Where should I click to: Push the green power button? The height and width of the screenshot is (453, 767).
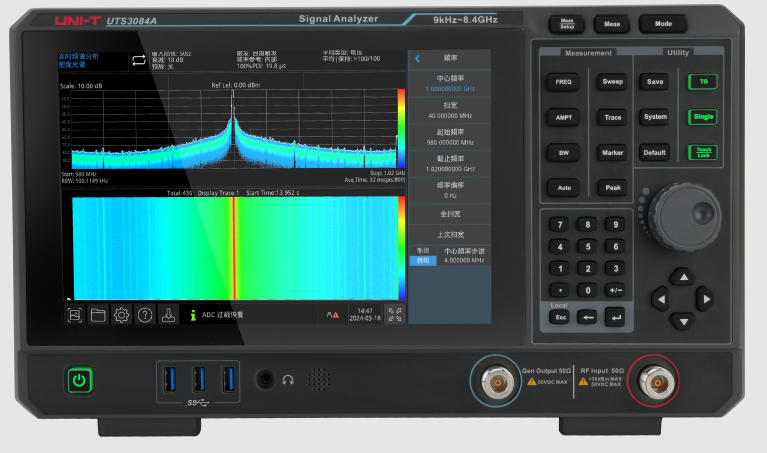[x=79, y=380]
